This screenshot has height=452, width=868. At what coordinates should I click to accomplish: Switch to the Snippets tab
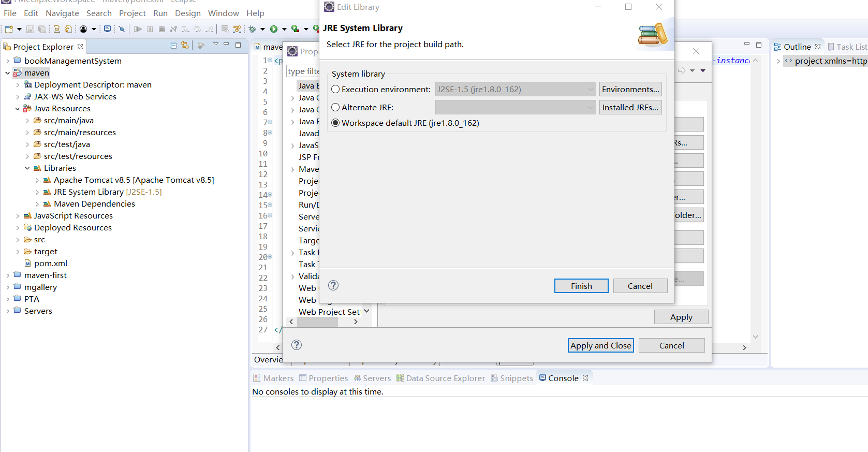tap(512, 378)
